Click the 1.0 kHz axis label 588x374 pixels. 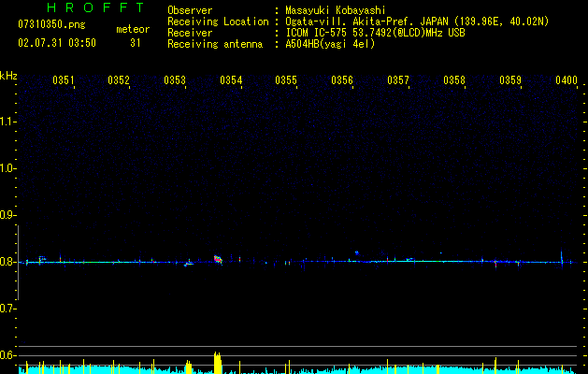(7, 168)
